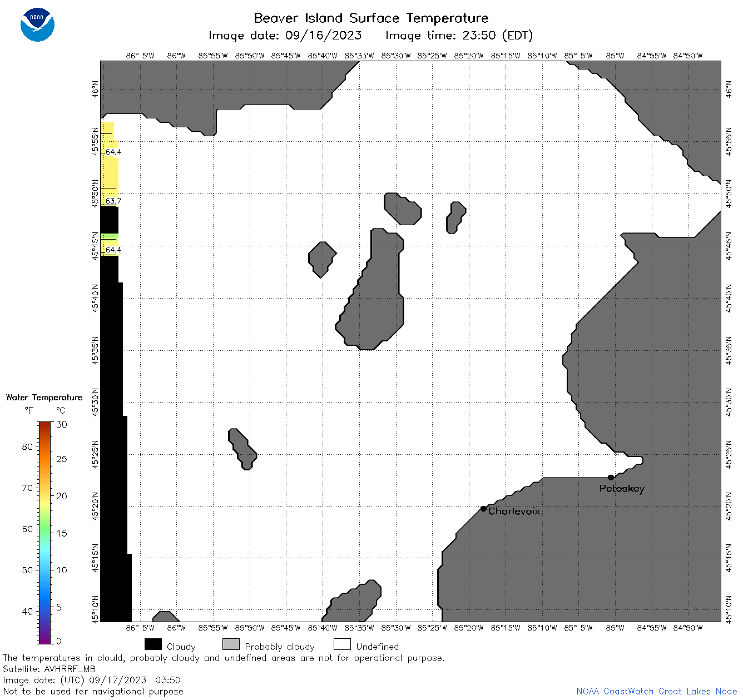This screenshot has width=743, height=700.
Task: Click the yellow temperature patch near 64.4
Action: [x=109, y=172]
